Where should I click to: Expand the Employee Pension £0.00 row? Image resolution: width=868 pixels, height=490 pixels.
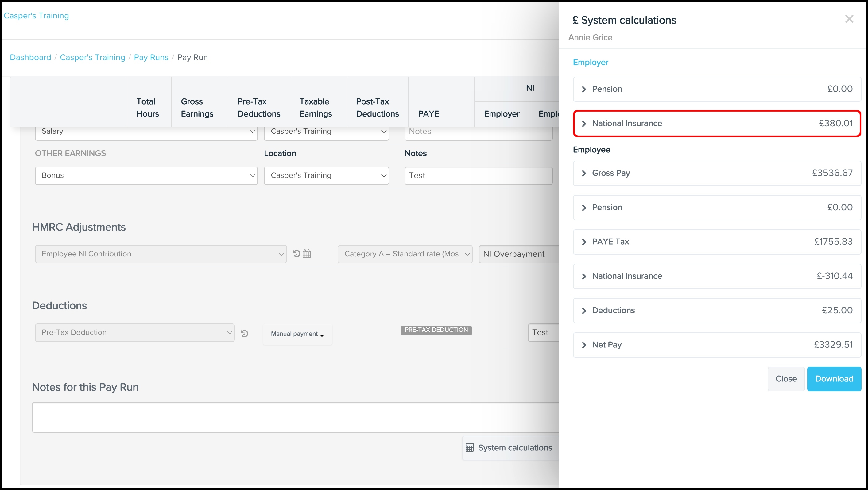(717, 207)
